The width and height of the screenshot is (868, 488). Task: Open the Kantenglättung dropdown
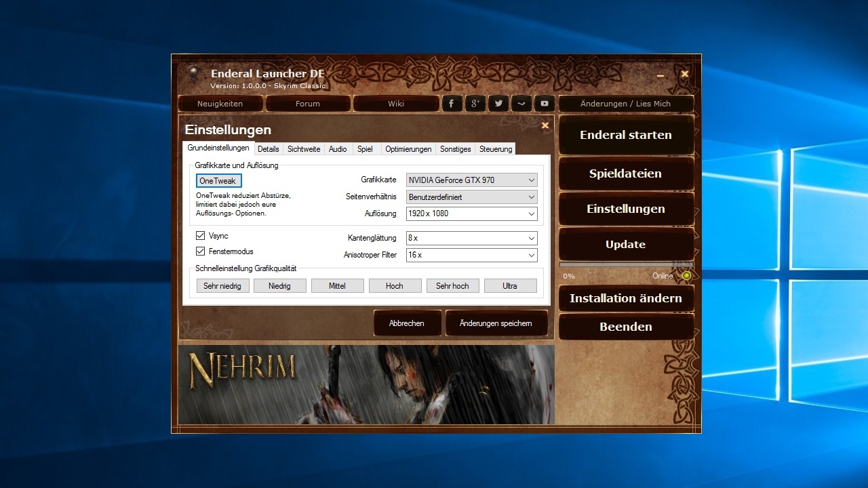pos(471,239)
